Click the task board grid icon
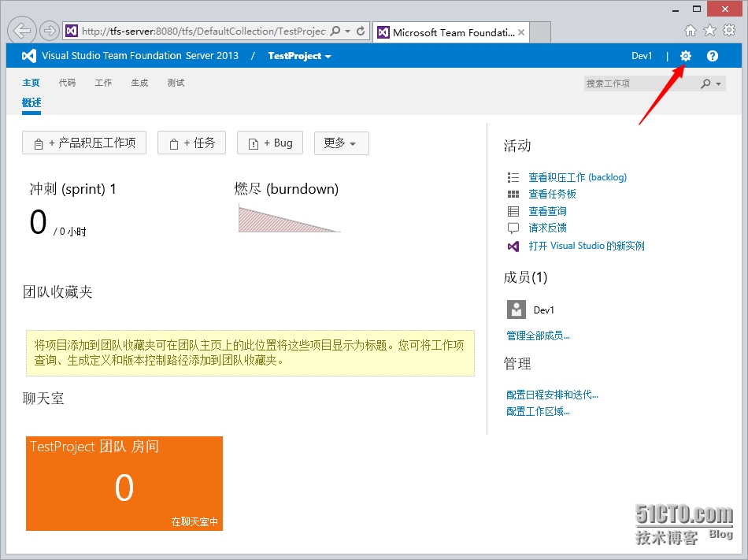Viewport: 748px width, 560px height. [513, 194]
